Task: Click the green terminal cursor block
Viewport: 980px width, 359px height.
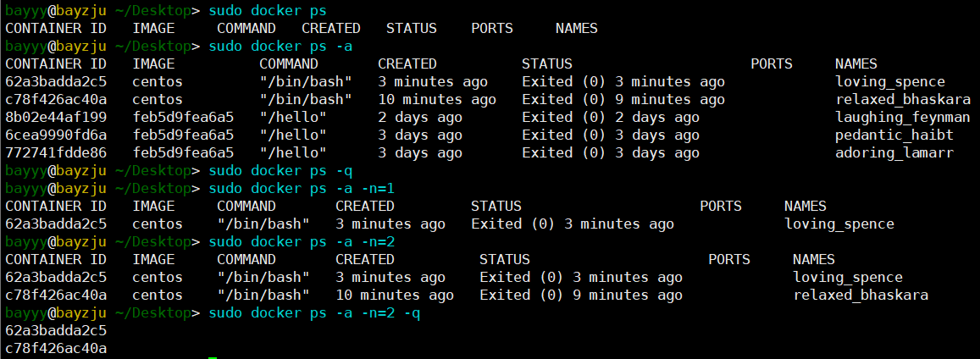Action: [x=213, y=356]
